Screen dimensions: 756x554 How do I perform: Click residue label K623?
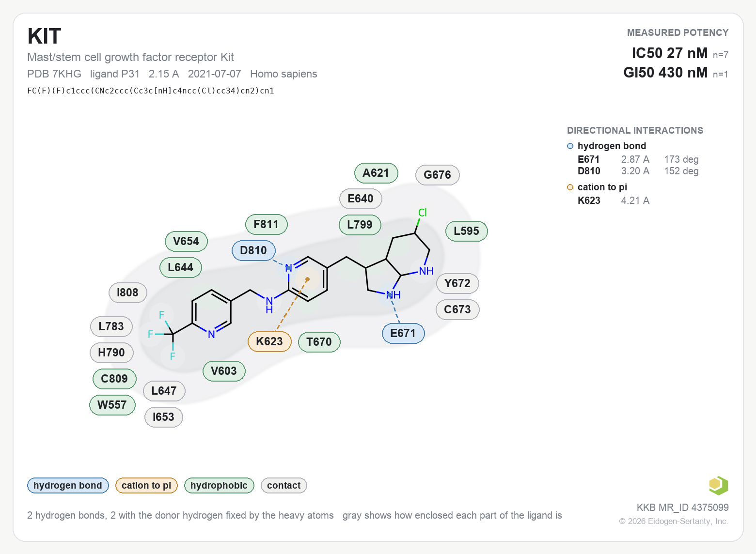coord(269,341)
